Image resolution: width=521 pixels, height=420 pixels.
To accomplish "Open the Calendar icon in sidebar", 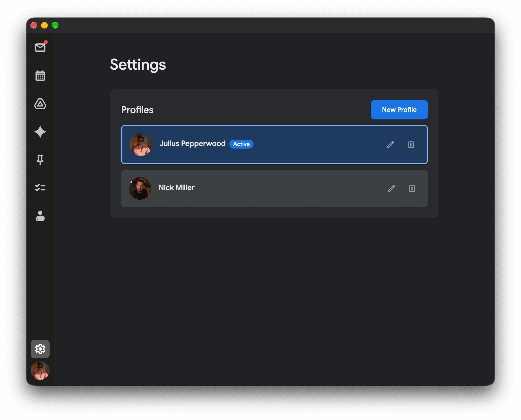I will point(40,76).
